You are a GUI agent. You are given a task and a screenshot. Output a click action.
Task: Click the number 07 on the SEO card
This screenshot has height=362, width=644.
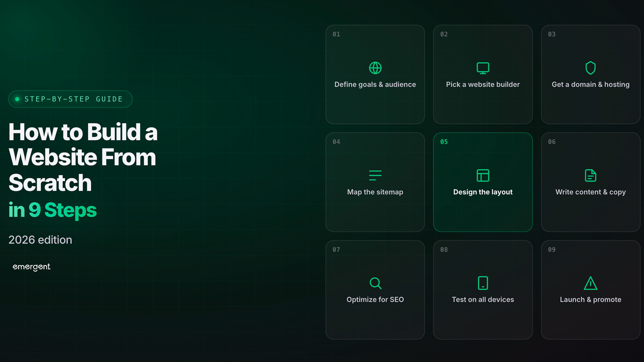336,250
